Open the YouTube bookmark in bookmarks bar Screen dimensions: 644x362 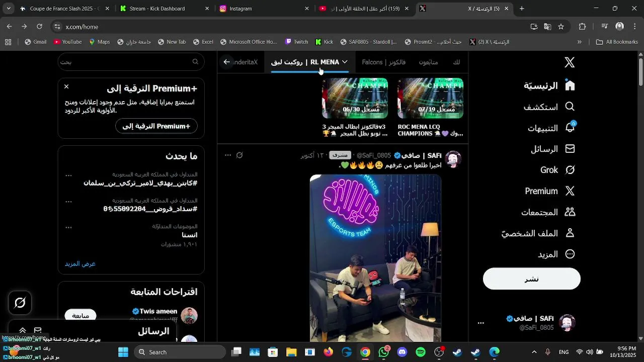[67, 42]
